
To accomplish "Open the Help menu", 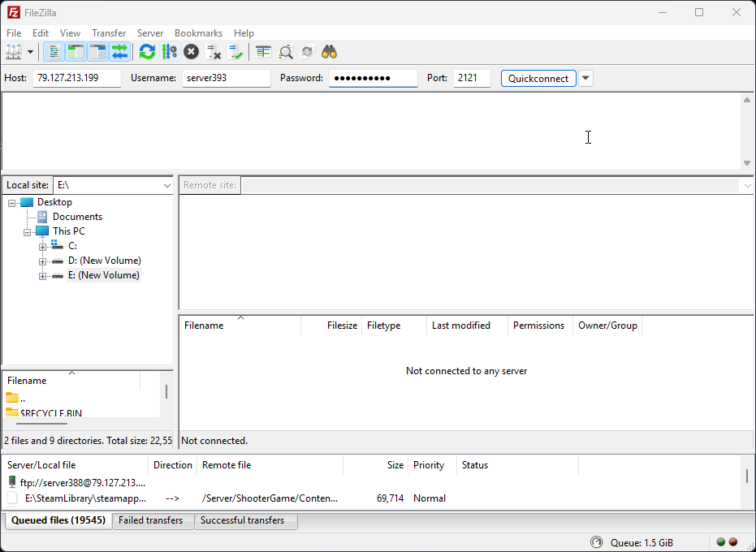I will click(x=244, y=33).
